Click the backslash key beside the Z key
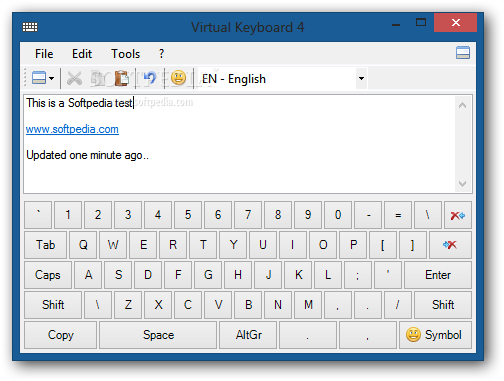The image size is (504, 381). click(98, 305)
